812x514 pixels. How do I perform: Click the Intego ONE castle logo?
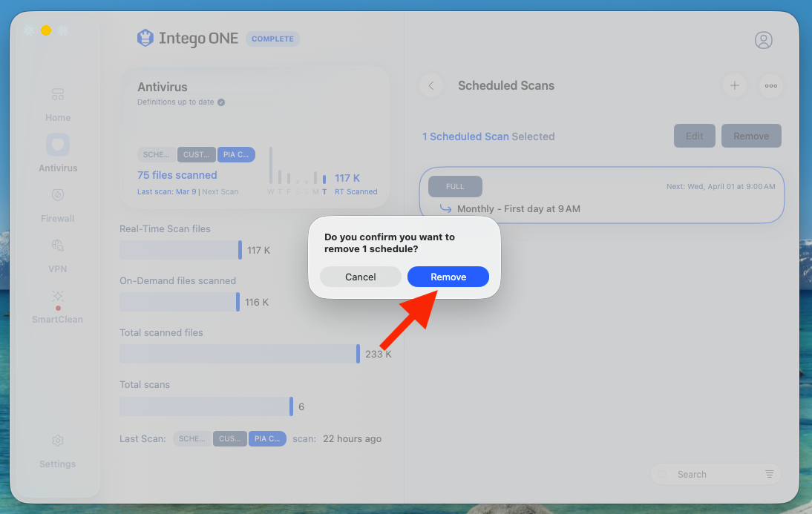click(x=145, y=39)
